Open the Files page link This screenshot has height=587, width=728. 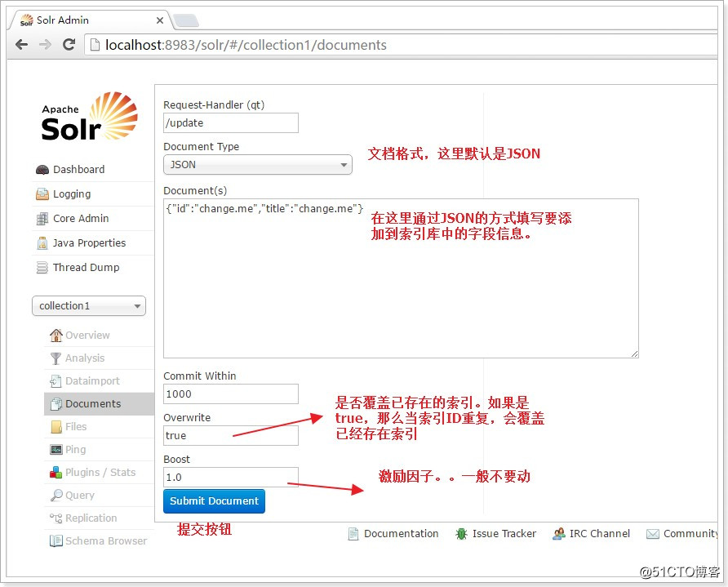(x=76, y=427)
